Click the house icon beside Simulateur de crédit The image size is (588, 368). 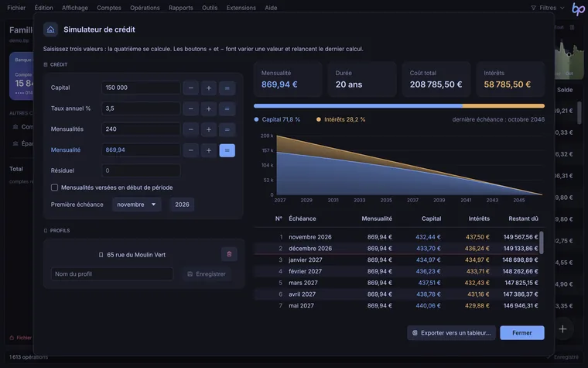point(50,29)
